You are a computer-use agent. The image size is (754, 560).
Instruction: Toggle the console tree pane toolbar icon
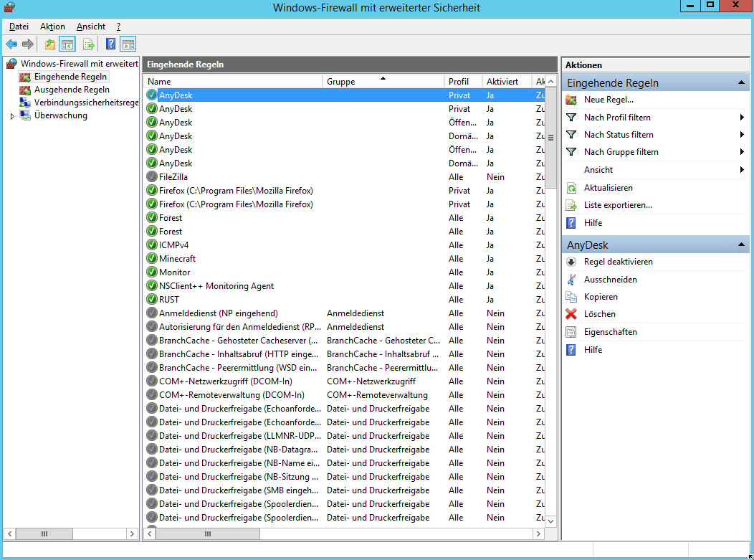[x=67, y=44]
